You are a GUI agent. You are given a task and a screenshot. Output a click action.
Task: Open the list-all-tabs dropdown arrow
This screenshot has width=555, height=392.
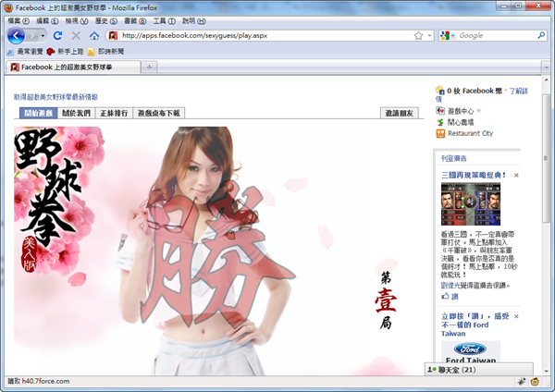[546, 67]
